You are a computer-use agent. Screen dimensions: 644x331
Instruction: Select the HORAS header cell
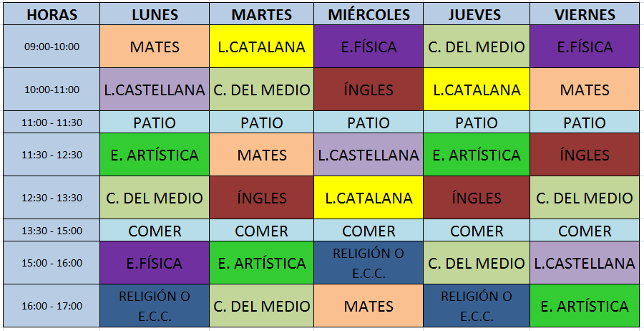click(x=52, y=14)
